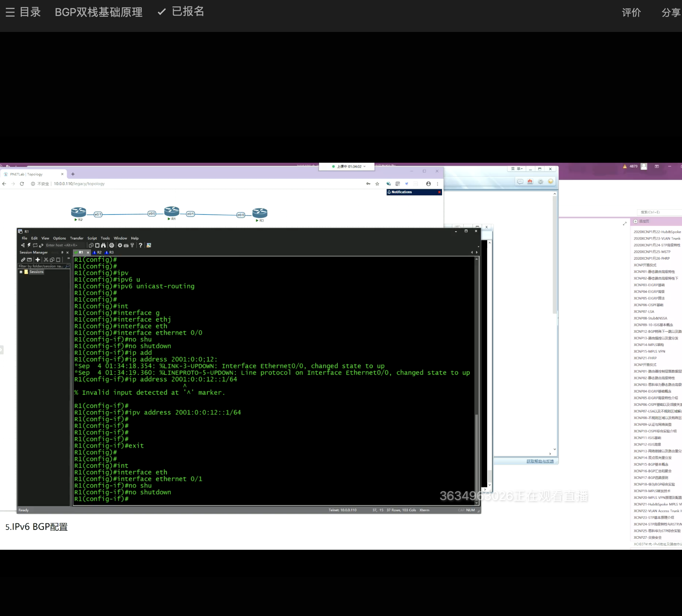Click SecureCRT Session Manager toolbar icon
The image size is (682, 616).
(23, 245)
